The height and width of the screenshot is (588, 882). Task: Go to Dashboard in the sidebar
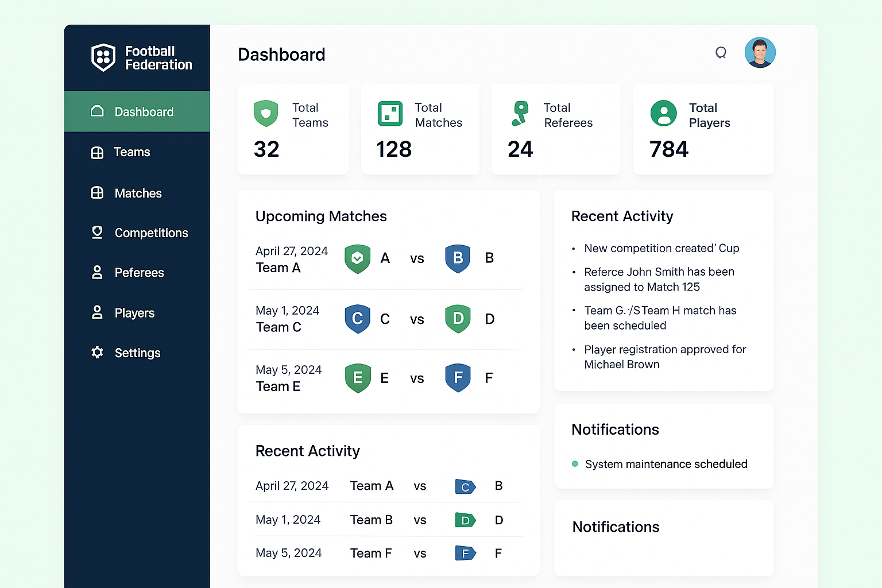click(x=137, y=111)
